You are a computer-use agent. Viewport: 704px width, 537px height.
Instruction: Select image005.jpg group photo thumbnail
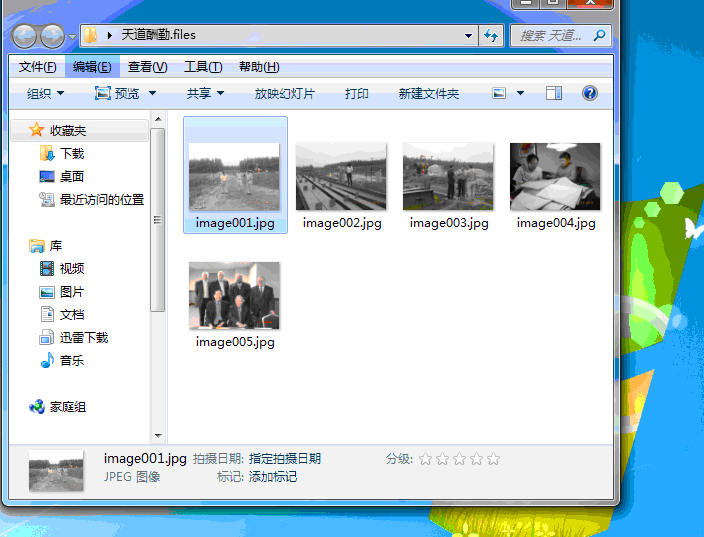point(235,297)
